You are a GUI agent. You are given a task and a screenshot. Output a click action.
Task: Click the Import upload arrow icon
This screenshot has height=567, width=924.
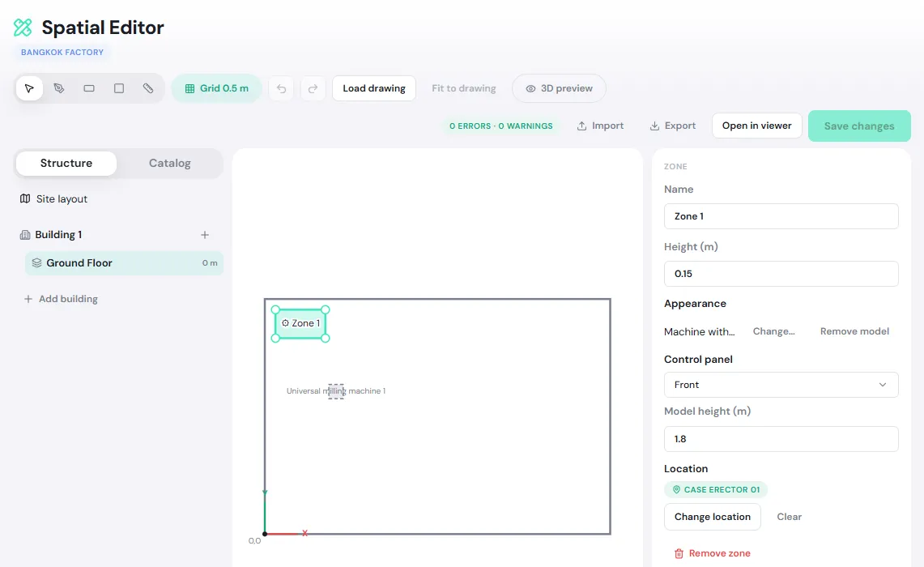(581, 126)
